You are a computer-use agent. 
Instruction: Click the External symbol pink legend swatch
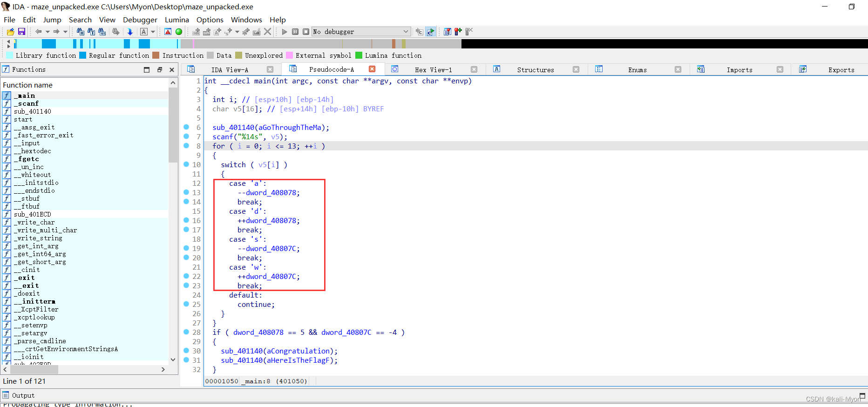click(289, 55)
